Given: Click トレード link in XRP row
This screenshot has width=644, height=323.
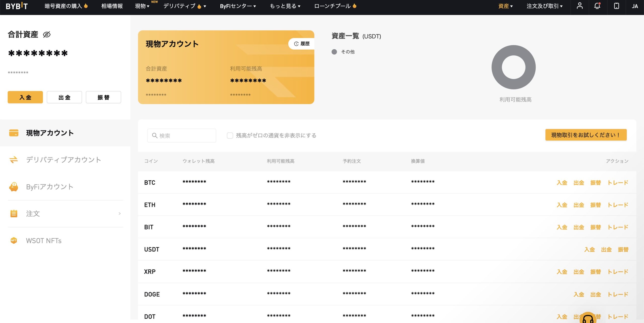Looking at the screenshot, I should (618, 272).
